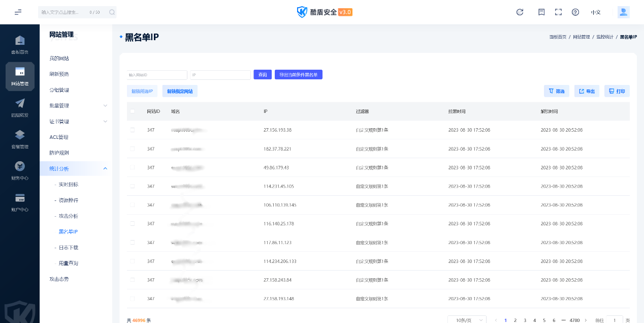Focus the 输入网站ID field

[x=157, y=75]
